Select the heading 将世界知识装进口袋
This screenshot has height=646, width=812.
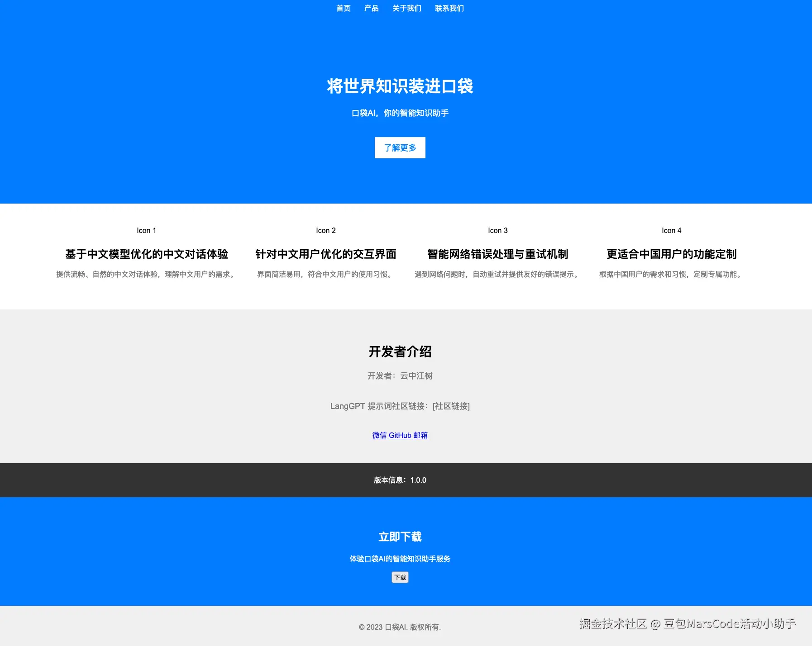click(400, 86)
